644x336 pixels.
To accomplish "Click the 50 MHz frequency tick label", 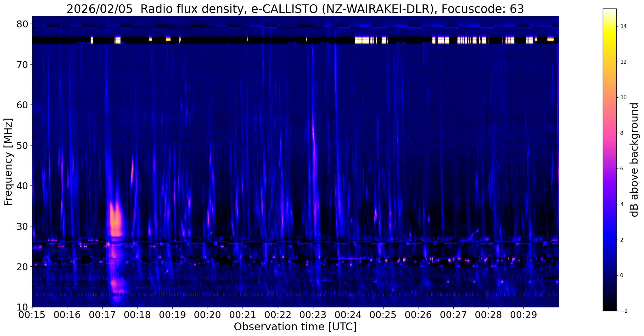I will tap(22, 145).
